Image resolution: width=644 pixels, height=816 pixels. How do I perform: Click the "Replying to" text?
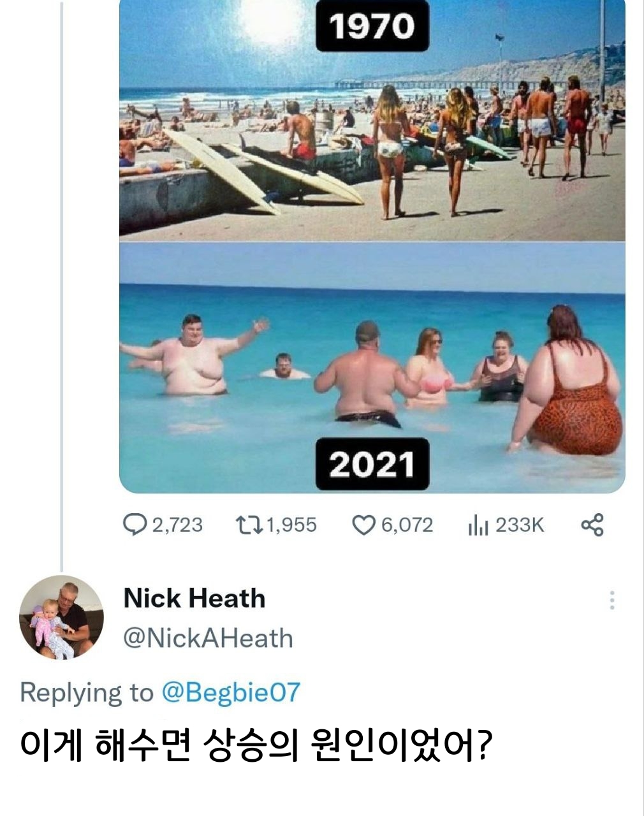point(87,692)
